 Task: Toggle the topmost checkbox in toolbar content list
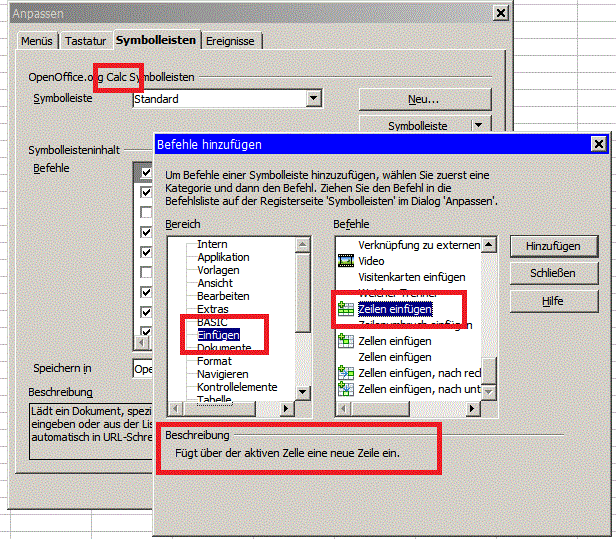pos(147,173)
